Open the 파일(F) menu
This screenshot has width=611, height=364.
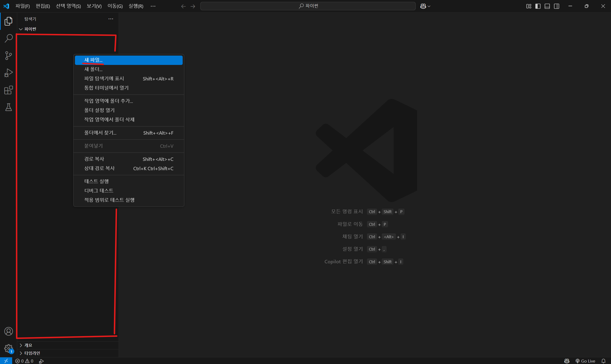(23, 6)
